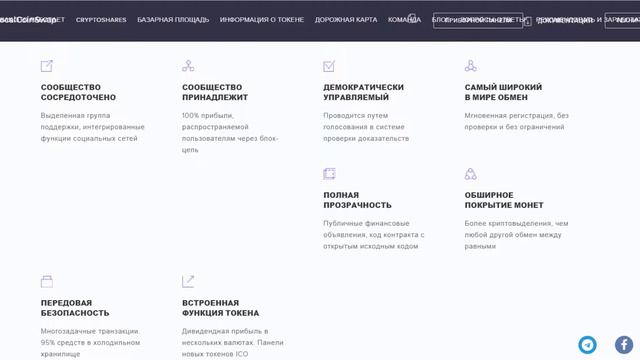Viewport: 640px width, 360px height.
Task: Click the text starting "Публичные финансовые объявления"
Action: click(373, 235)
